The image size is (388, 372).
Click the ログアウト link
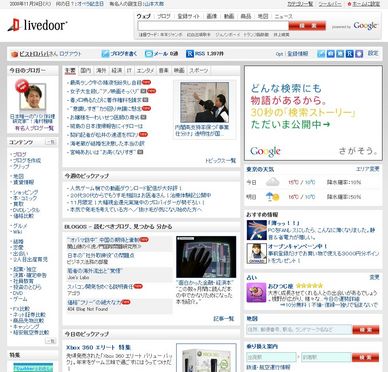point(70,54)
